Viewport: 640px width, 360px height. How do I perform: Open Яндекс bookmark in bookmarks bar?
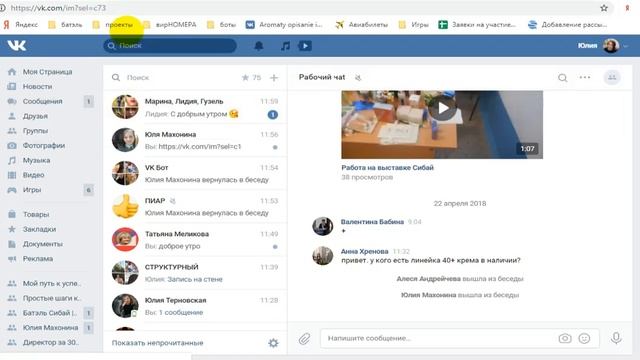21,24
